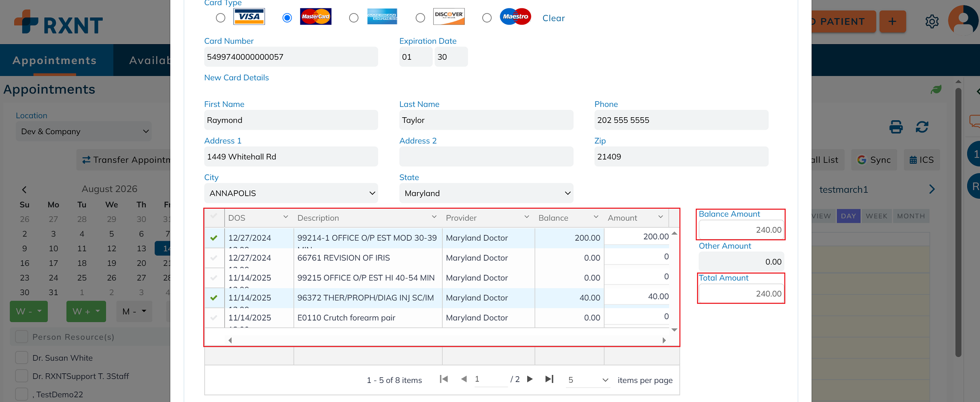The width and height of the screenshot is (980, 402).
Task: Click the empty Address 2 field
Action: pos(486,157)
